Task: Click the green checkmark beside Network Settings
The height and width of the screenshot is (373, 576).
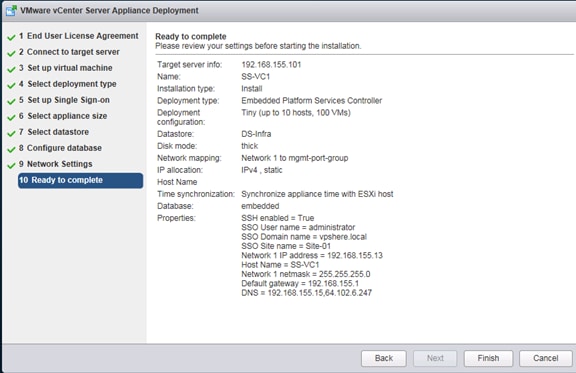Action: 11,165
